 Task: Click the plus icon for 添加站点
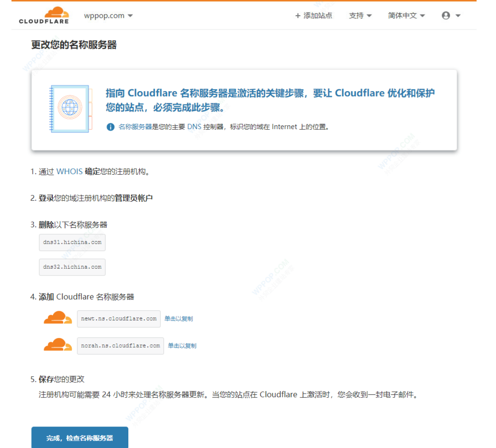[298, 16]
